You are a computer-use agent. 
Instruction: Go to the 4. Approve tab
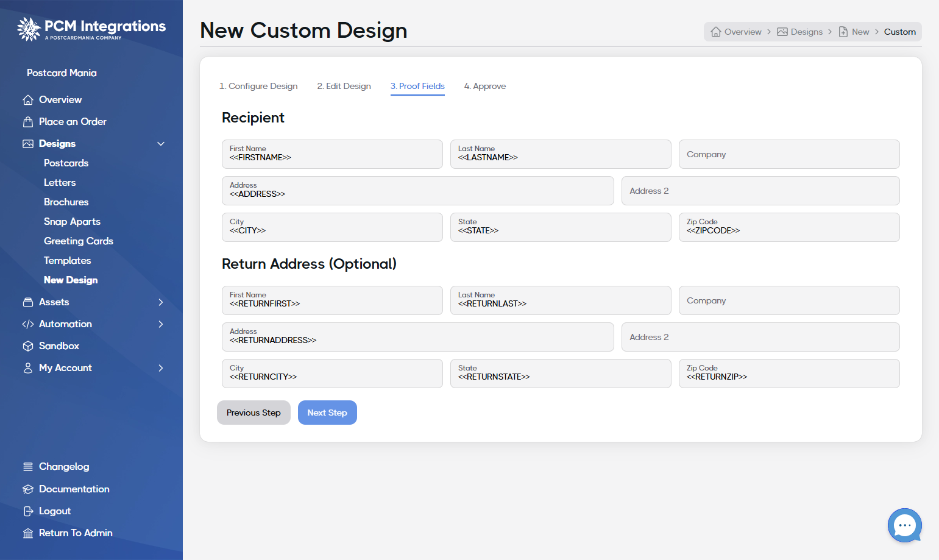[485, 86]
